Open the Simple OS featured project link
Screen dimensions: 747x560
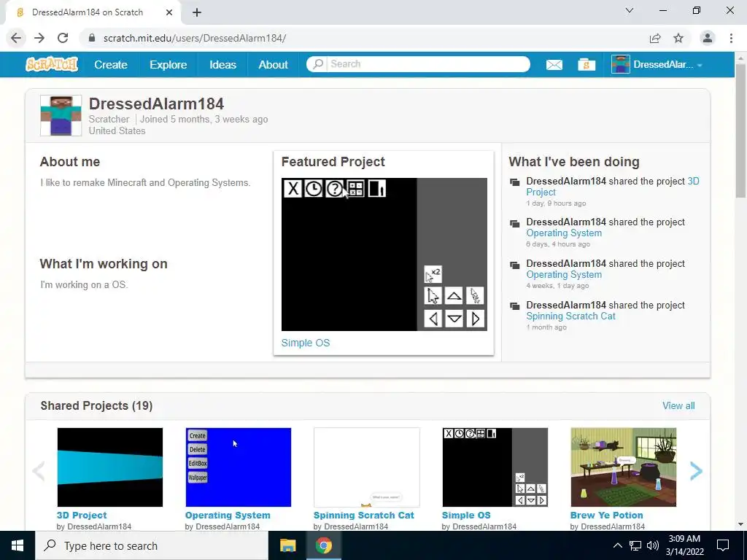pyautogui.click(x=306, y=343)
